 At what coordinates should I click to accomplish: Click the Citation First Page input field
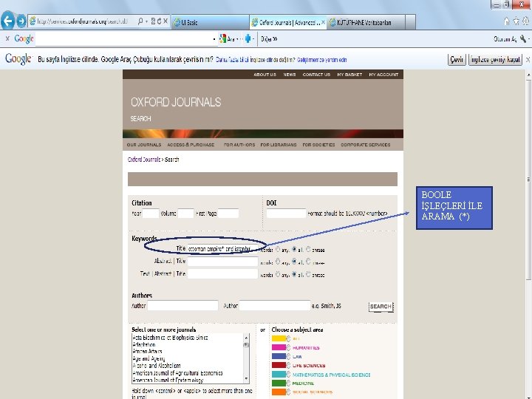point(228,214)
